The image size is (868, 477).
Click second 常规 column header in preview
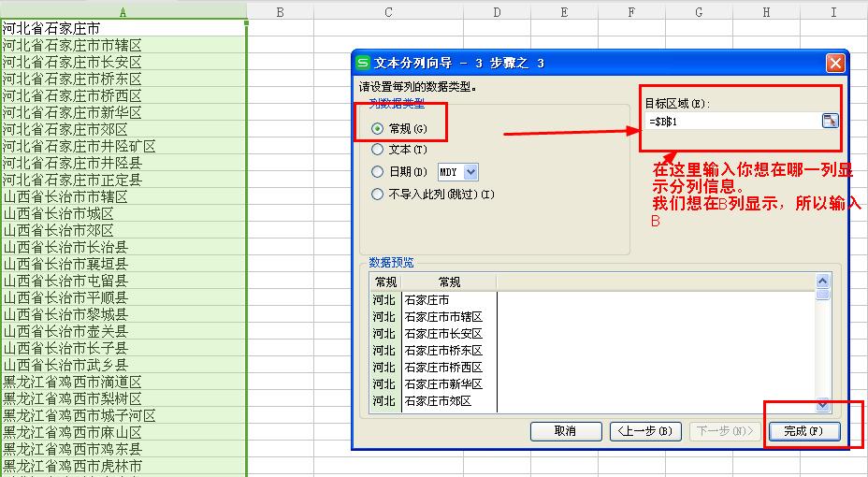[x=450, y=282]
